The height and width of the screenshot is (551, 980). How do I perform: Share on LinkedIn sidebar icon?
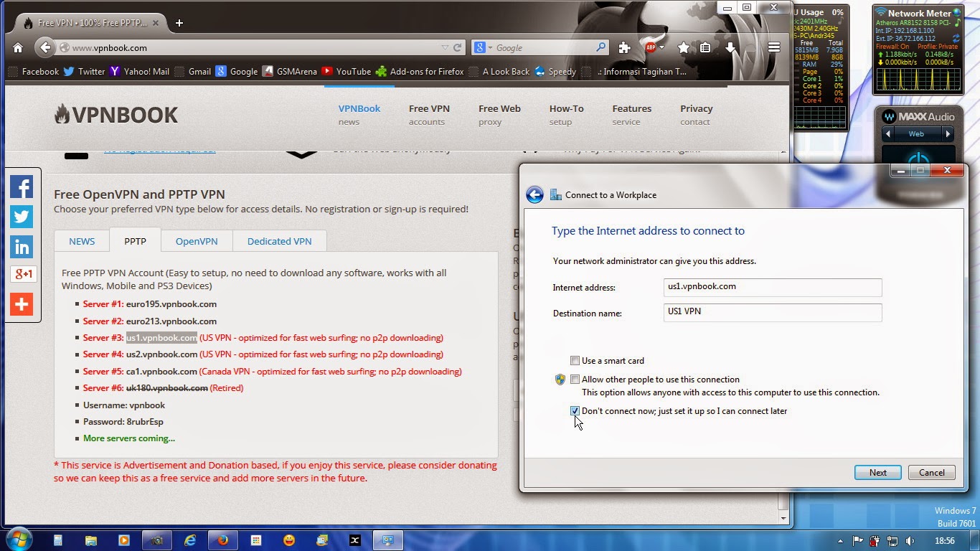click(x=22, y=247)
